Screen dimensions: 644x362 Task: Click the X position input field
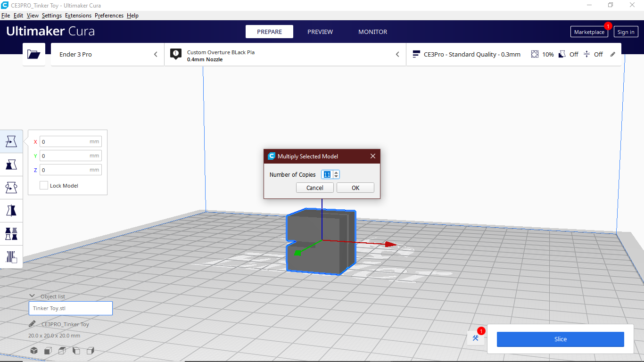coord(70,141)
